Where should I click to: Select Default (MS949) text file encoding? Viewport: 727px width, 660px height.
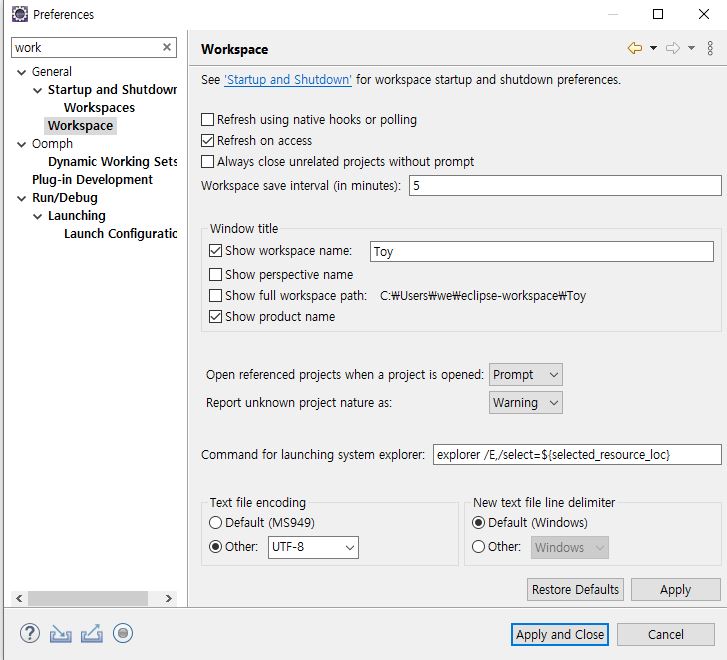tap(215, 523)
